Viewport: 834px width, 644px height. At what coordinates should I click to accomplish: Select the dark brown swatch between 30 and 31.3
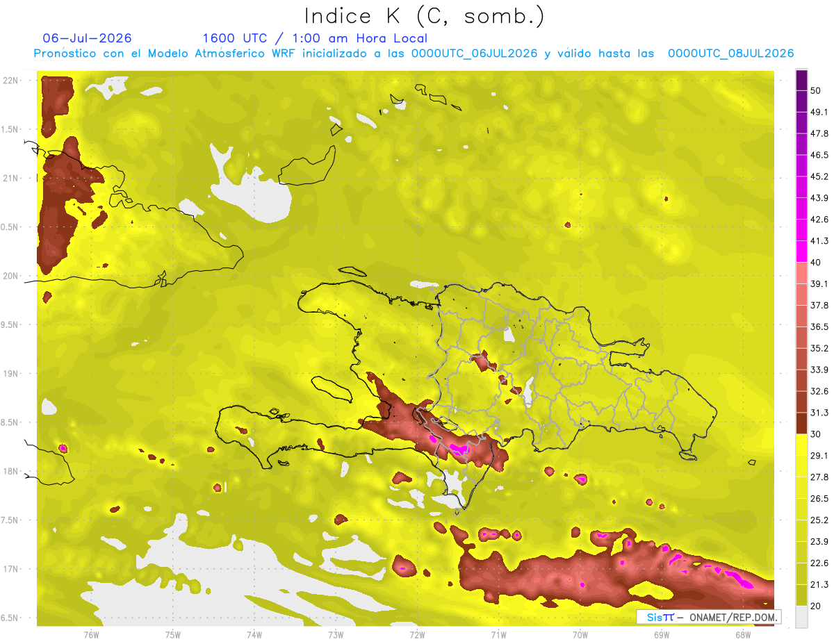tap(801, 423)
